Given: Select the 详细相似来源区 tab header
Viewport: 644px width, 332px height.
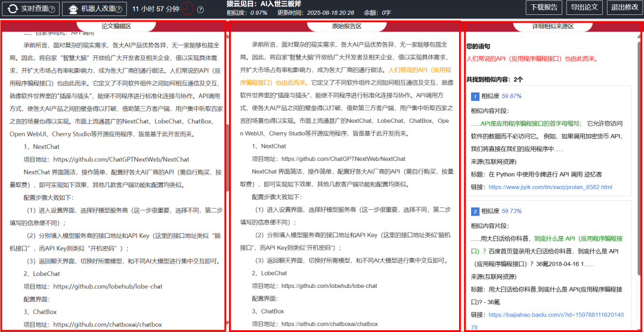Looking at the screenshot, I should click(x=553, y=26).
